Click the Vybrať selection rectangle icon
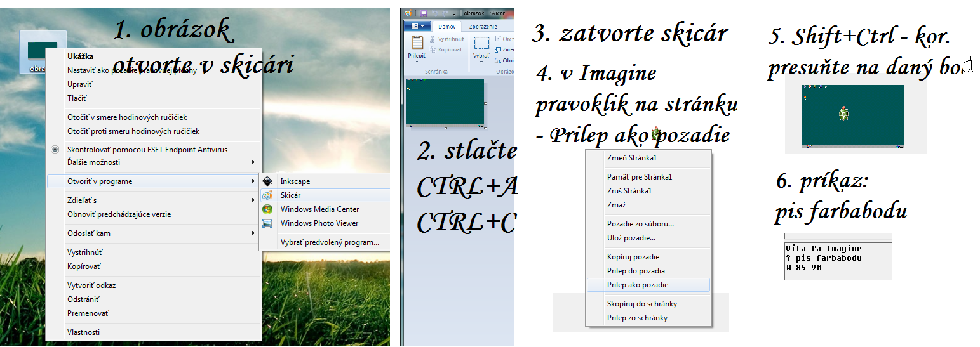 pos(482,43)
